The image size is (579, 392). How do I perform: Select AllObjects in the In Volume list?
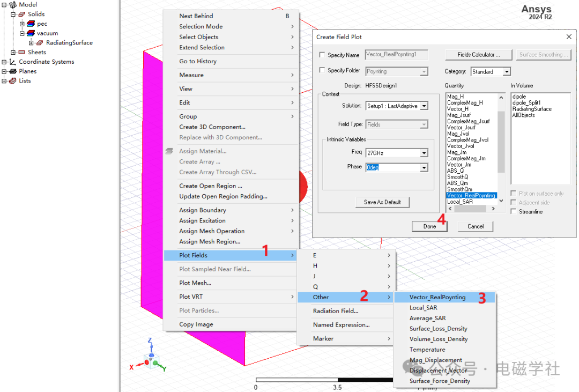coord(524,115)
